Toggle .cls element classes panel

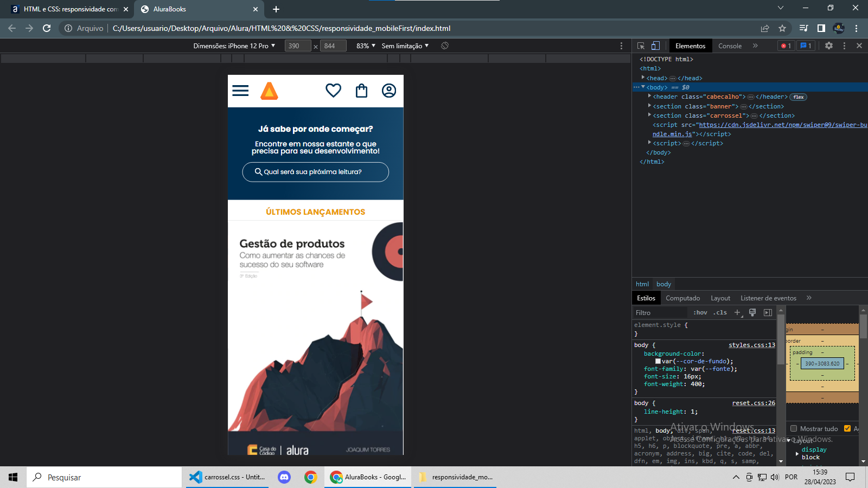pos(720,313)
